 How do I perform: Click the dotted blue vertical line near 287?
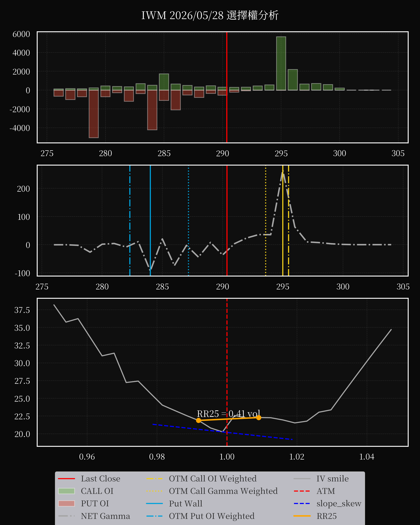click(x=188, y=220)
